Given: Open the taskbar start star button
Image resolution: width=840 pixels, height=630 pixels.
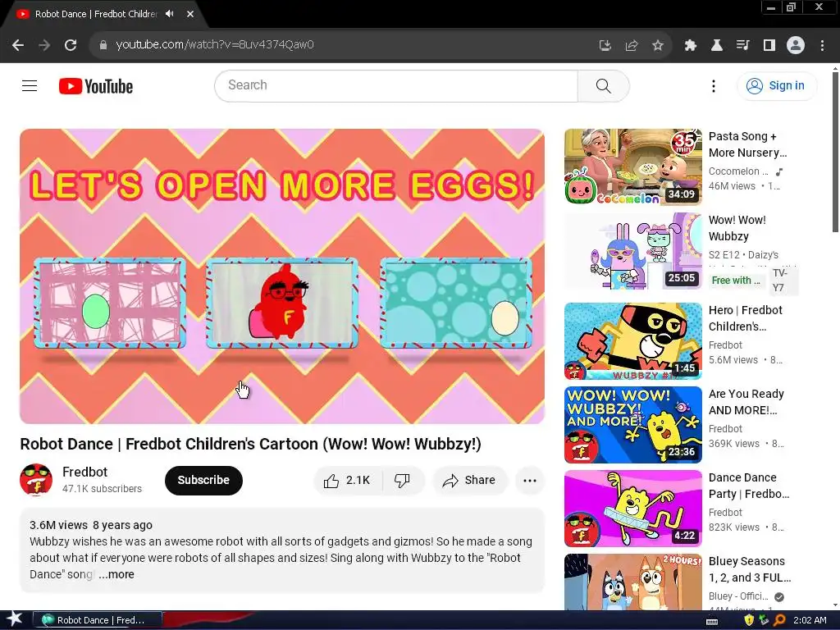Looking at the screenshot, I should click(15, 619).
